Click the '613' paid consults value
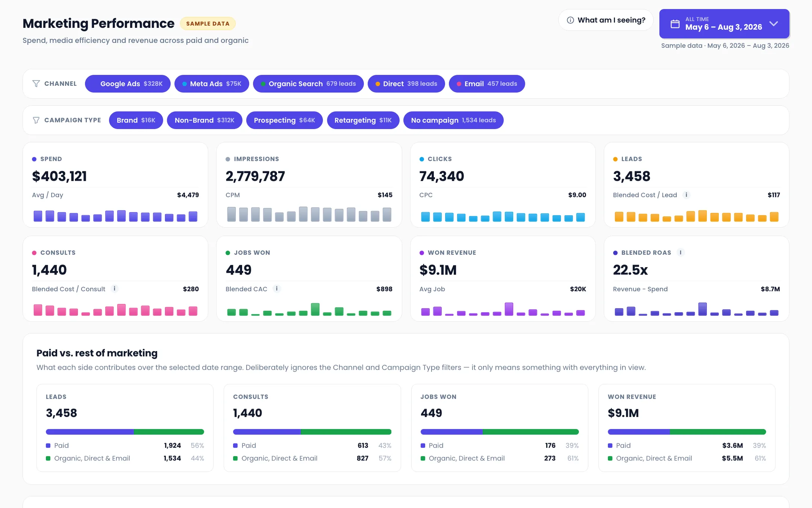Viewport: 812px width, 508px height. pyautogui.click(x=363, y=446)
